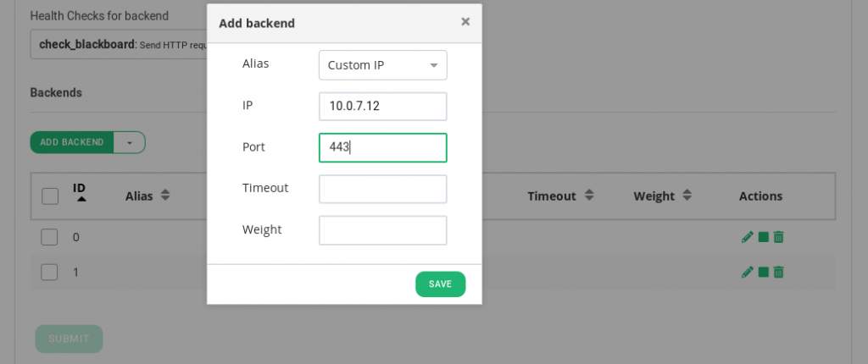Click the Submit button
868x364 pixels.
(69, 339)
